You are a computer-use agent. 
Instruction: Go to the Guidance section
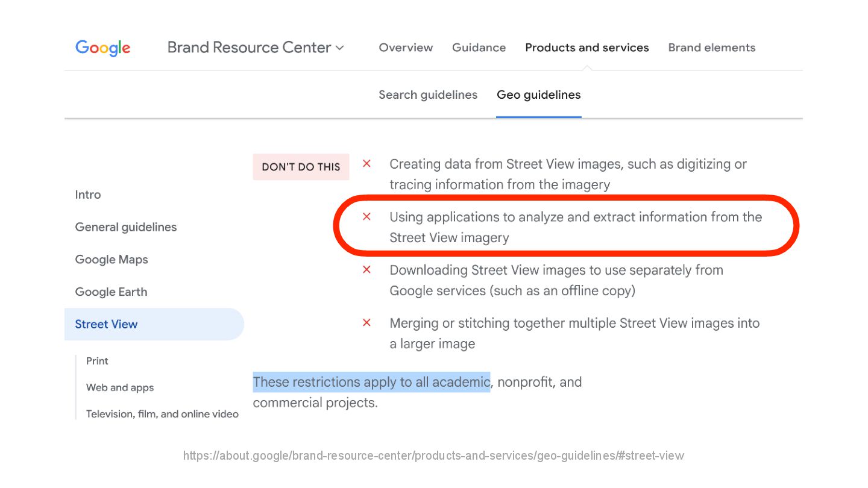pyautogui.click(x=479, y=48)
